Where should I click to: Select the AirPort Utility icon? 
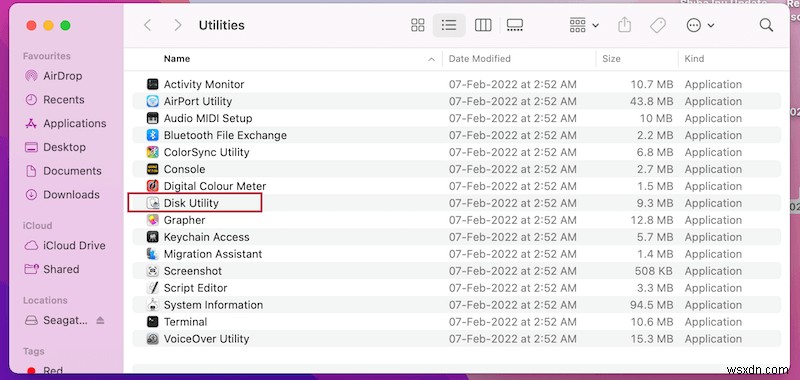pyautogui.click(x=153, y=101)
